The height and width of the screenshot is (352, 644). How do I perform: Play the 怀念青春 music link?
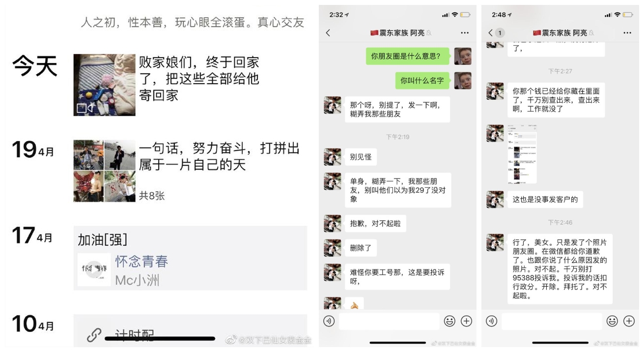[x=94, y=269]
